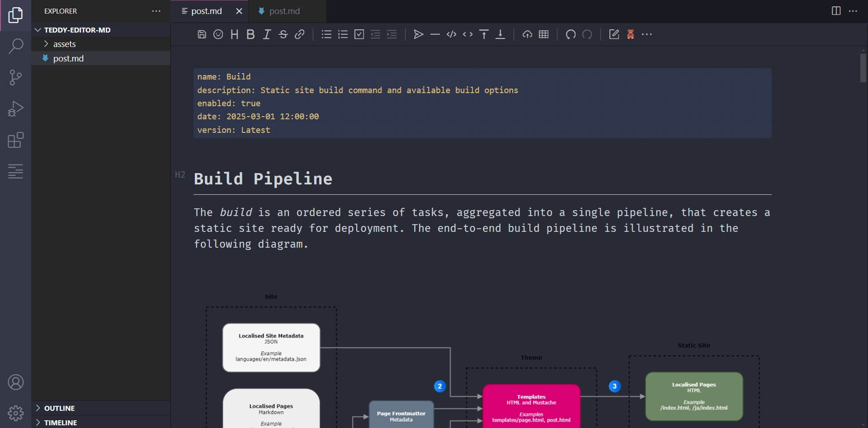Click the italic word 'build' in paragraph
Screen dimensions: 868x428
coord(236,212)
